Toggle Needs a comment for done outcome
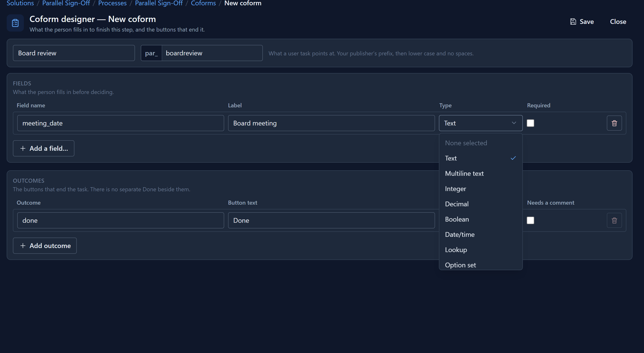 click(530, 220)
